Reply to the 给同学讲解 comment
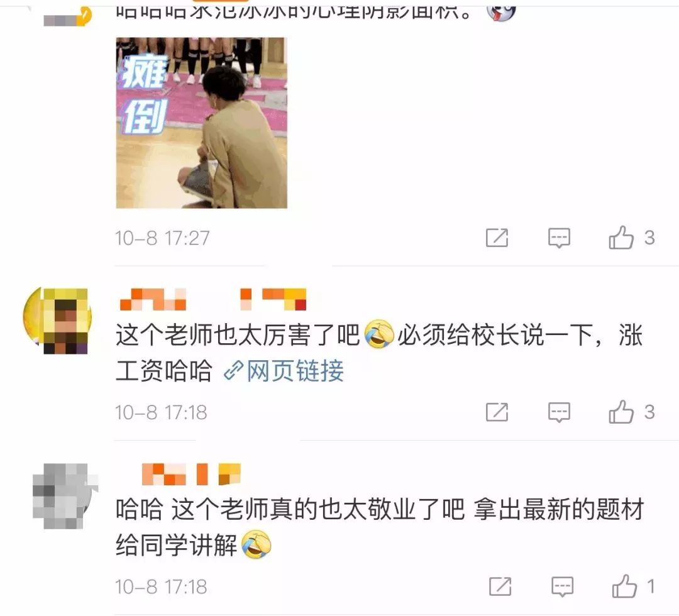679x616 pixels. pos(562,587)
